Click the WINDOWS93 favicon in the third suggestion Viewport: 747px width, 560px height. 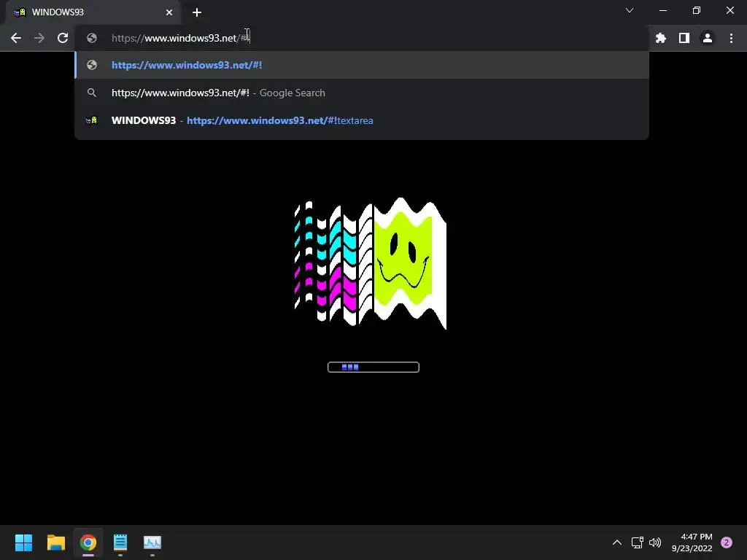pyautogui.click(x=91, y=120)
